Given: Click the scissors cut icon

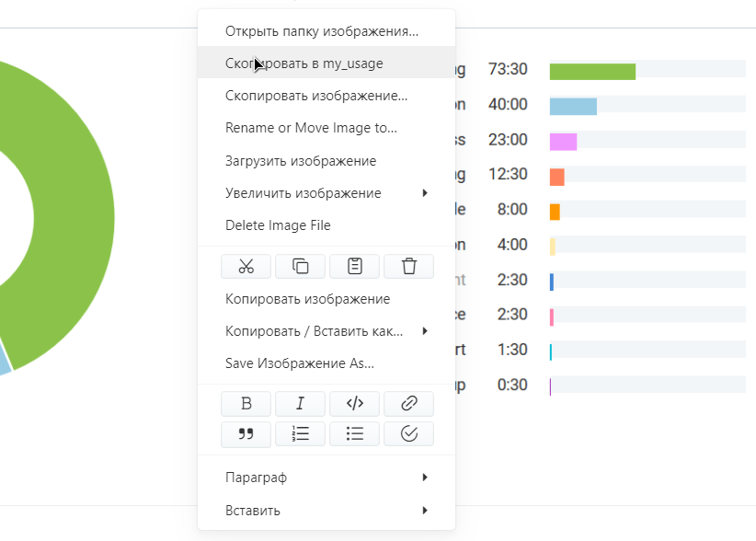Looking at the screenshot, I should click(246, 267).
